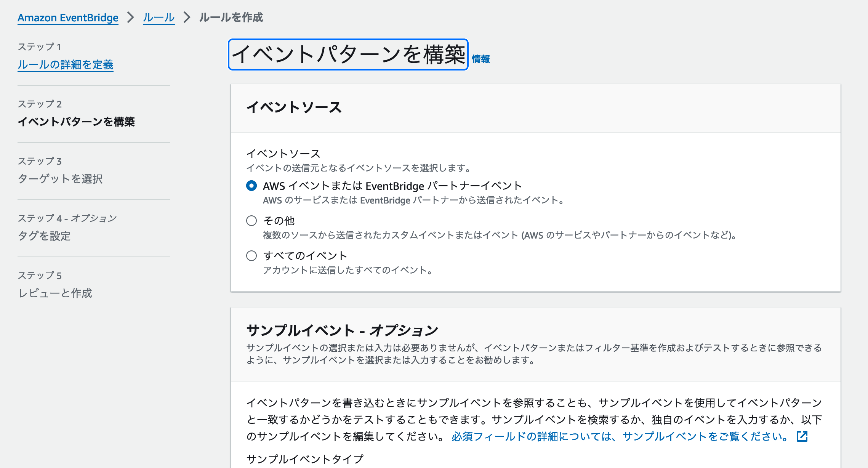This screenshot has width=868, height=468.
Task: Click the ルールを作成 breadcrumb entry
Action: point(230,18)
